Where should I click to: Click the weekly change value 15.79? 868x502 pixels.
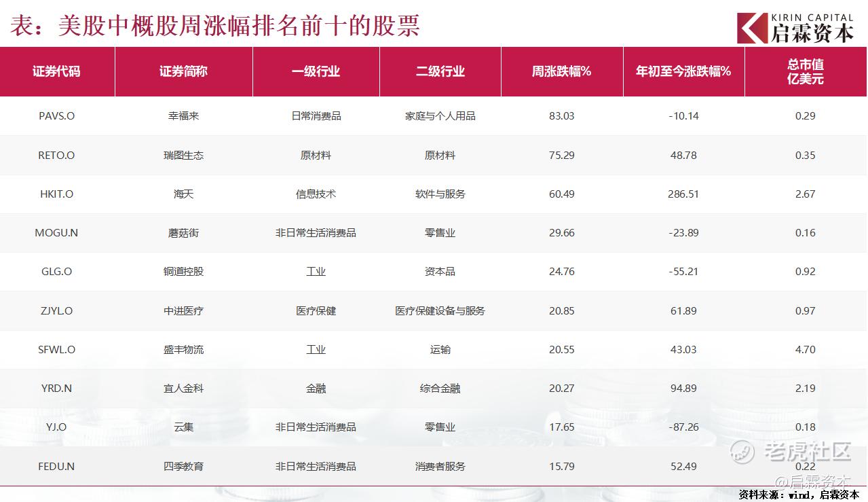(561, 467)
